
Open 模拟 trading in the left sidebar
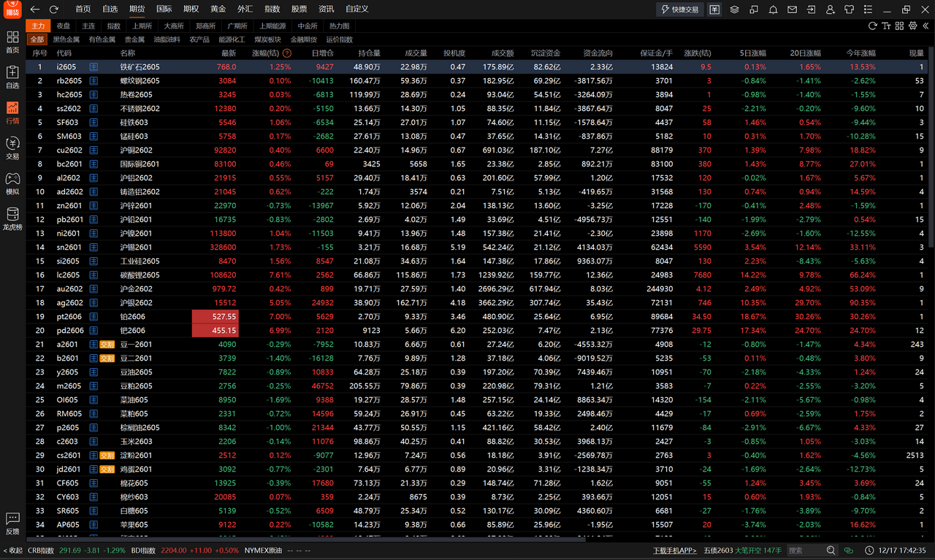pos(12,183)
